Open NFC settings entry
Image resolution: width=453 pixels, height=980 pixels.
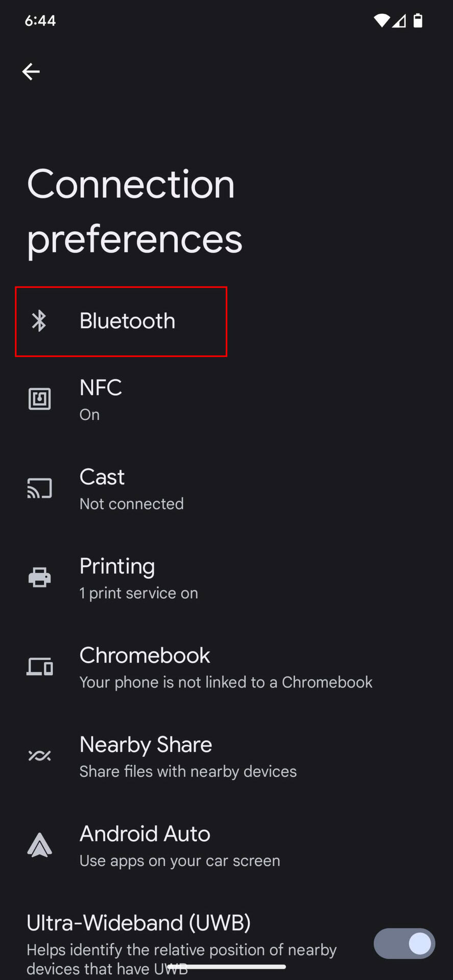tap(101, 399)
